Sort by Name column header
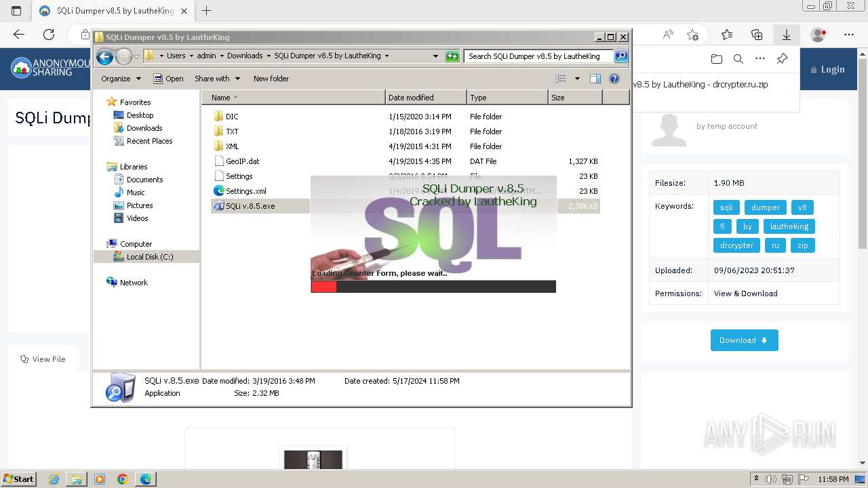 tap(293, 98)
